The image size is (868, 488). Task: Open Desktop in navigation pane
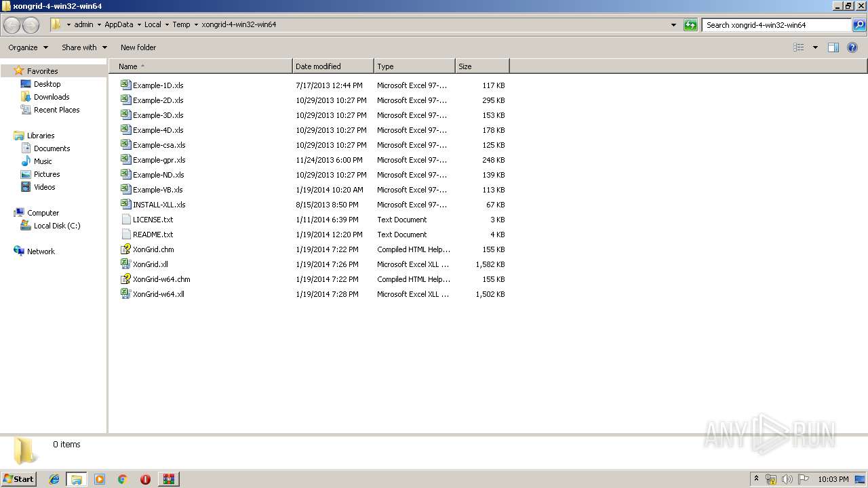point(47,84)
